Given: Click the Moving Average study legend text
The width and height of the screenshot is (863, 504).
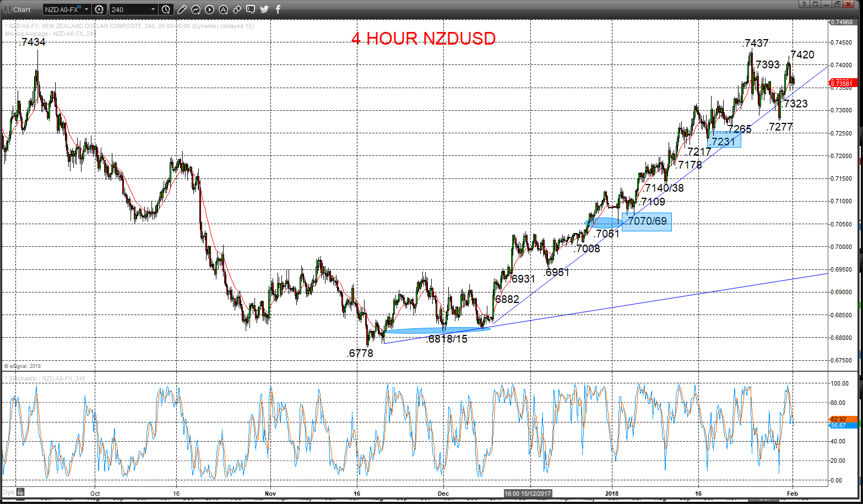Looking at the screenshot, I should click(x=51, y=34).
